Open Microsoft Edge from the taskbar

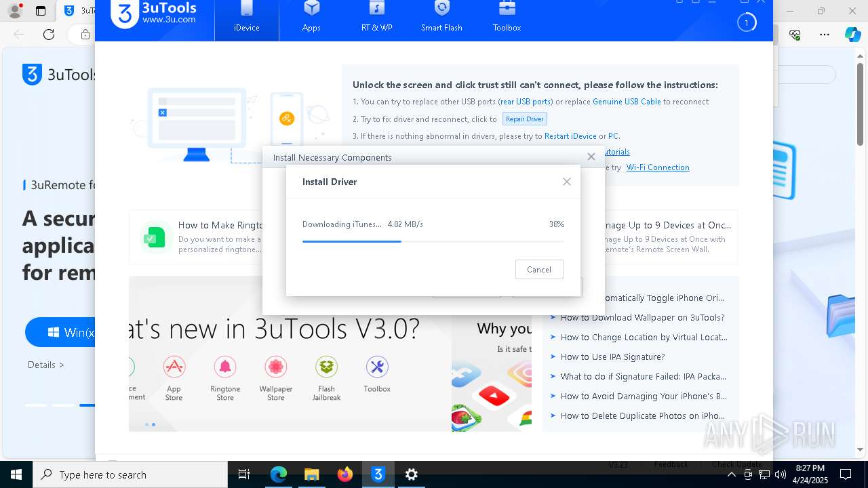pyautogui.click(x=279, y=474)
